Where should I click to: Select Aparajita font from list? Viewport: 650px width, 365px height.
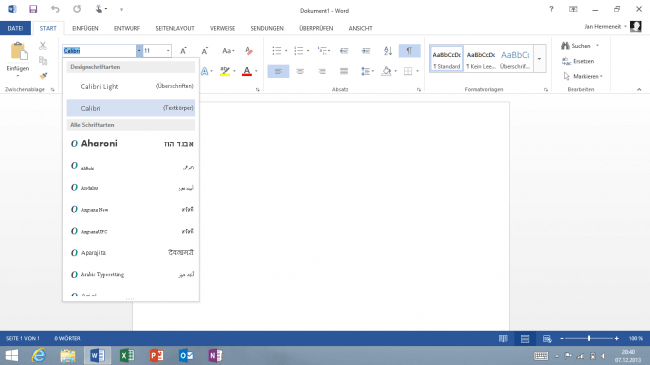pyautogui.click(x=131, y=253)
